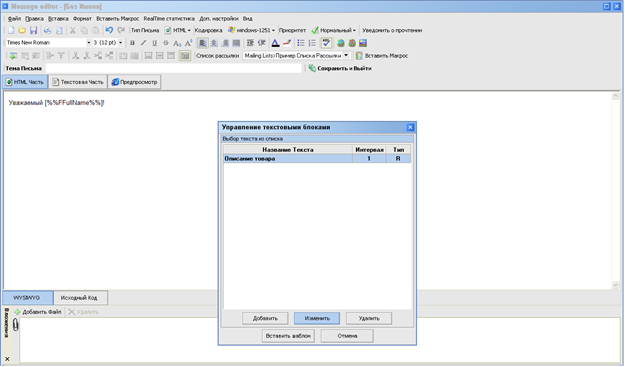Open the Доп. настройки menu
Viewport: 625px width, 367px height.
coord(219,19)
